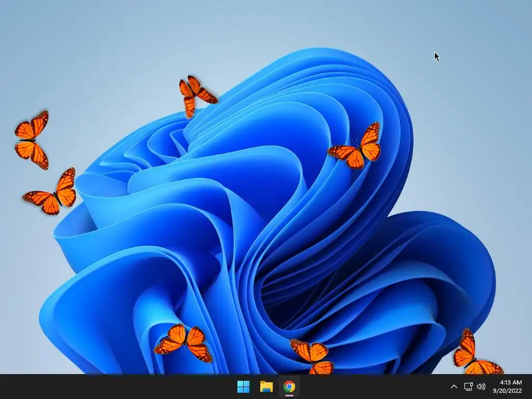Open File Explorer from the taskbar

point(267,387)
